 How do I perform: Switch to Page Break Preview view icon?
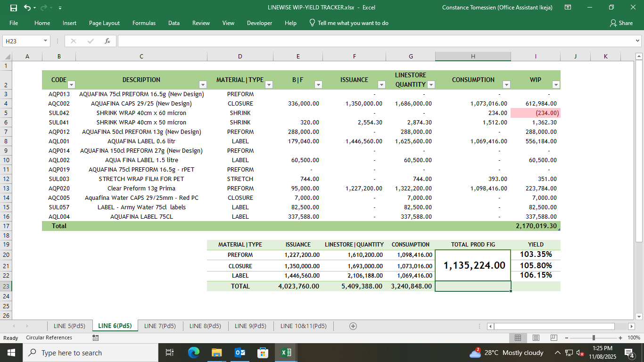pos(553,338)
